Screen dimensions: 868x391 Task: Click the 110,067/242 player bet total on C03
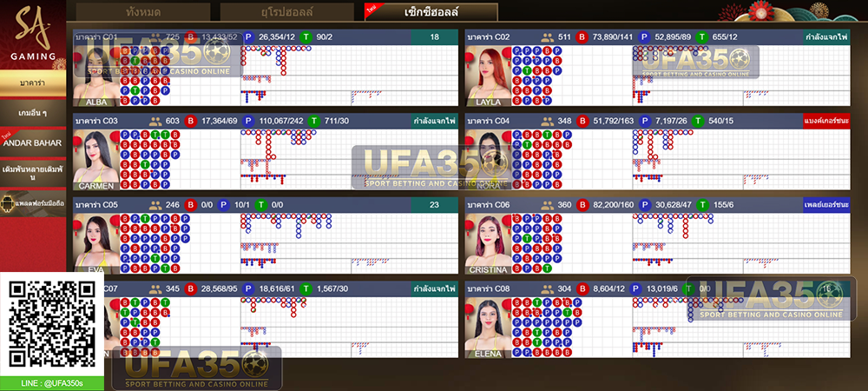(x=281, y=122)
